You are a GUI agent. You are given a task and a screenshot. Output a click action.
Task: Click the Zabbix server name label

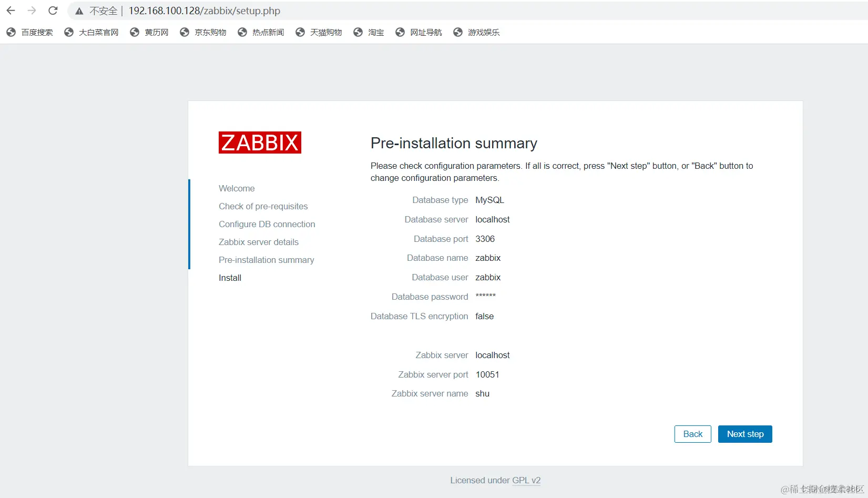point(430,393)
